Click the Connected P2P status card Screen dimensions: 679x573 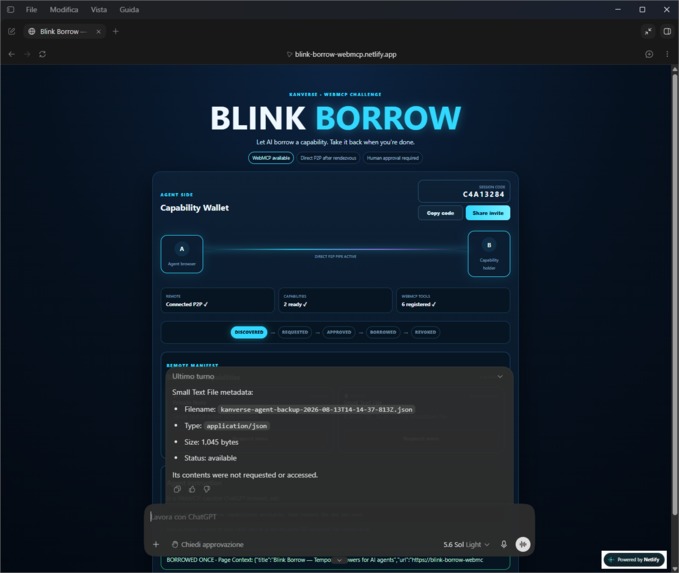tap(217, 300)
